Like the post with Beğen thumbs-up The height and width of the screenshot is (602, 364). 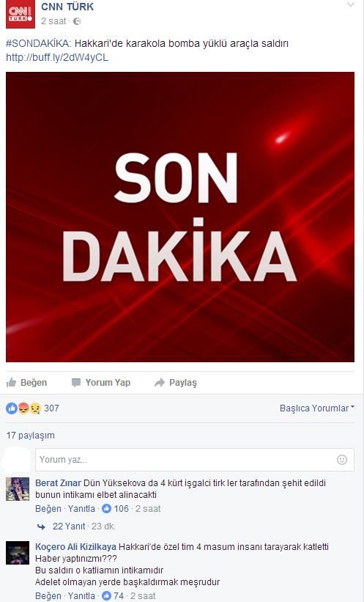click(x=27, y=383)
